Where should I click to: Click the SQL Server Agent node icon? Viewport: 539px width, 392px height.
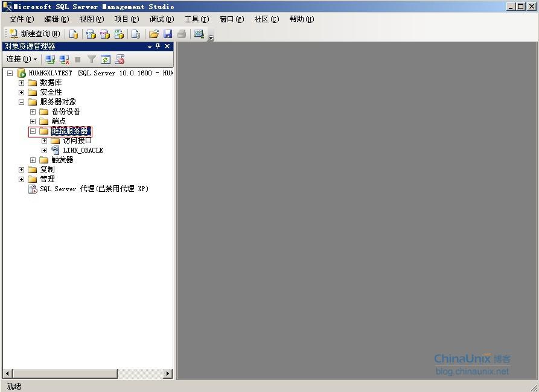tap(33, 189)
